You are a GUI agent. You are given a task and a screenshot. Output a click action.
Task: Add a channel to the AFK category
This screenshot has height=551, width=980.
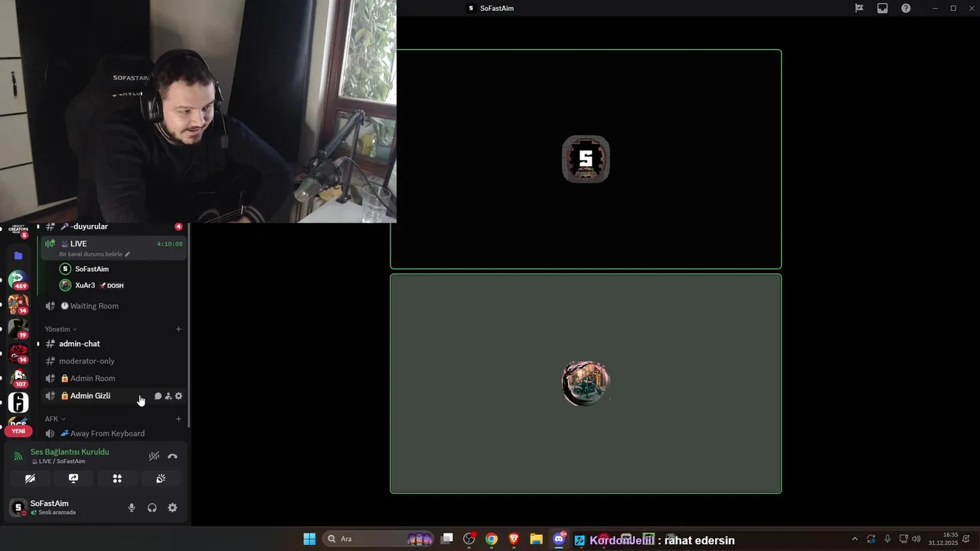pos(178,419)
